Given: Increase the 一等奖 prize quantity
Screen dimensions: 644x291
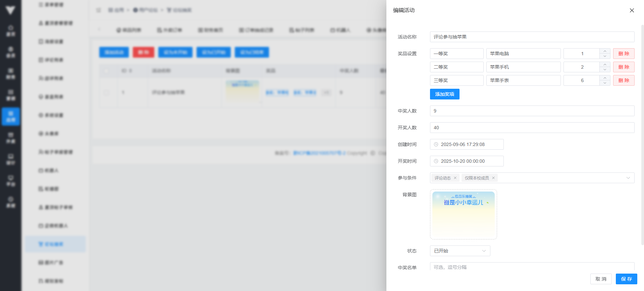Looking at the screenshot, I should coord(605,51).
